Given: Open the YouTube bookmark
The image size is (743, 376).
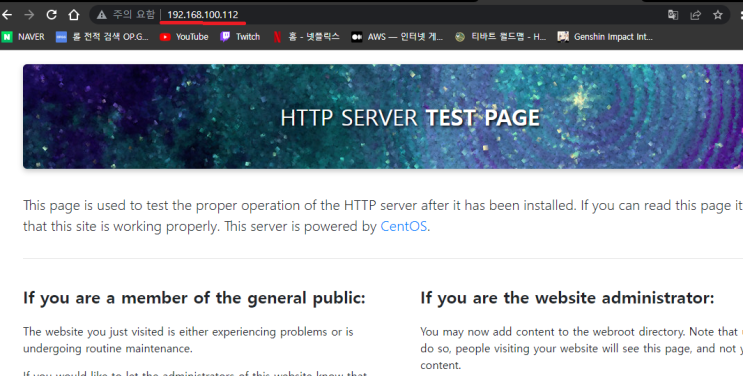Looking at the screenshot, I should [184, 37].
